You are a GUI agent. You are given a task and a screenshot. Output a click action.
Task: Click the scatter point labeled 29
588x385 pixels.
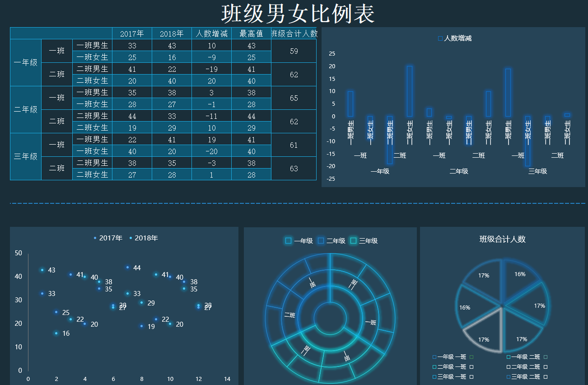(x=142, y=303)
